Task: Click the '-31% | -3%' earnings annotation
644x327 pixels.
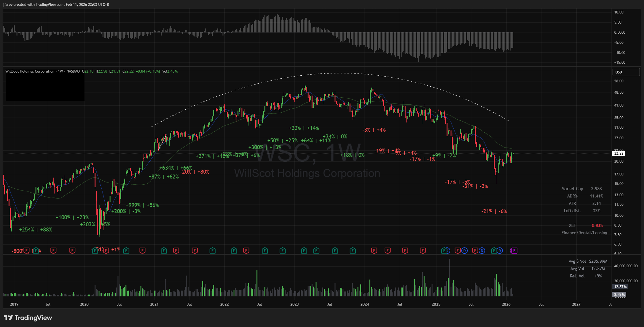Action: click(x=475, y=186)
